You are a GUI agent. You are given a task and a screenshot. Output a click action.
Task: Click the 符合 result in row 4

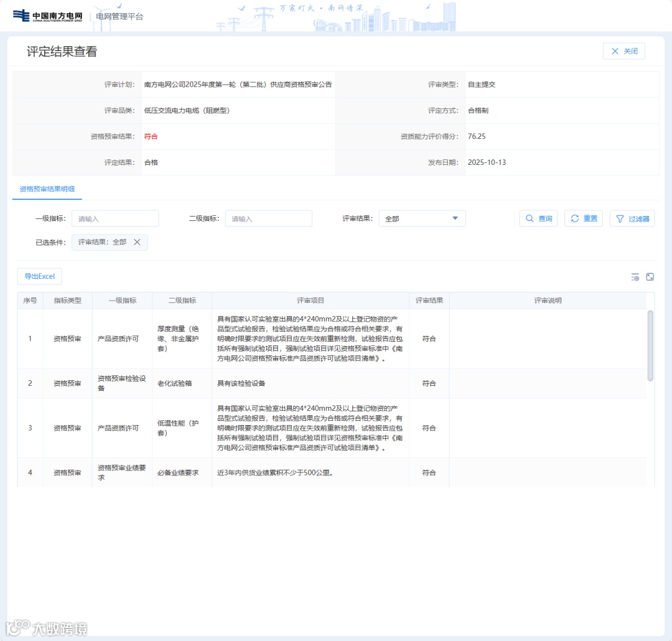(x=429, y=472)
